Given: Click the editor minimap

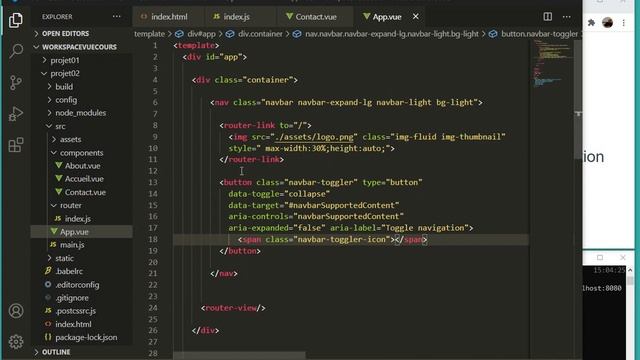Looking at the screenshot, I should [x=551, y=65].
